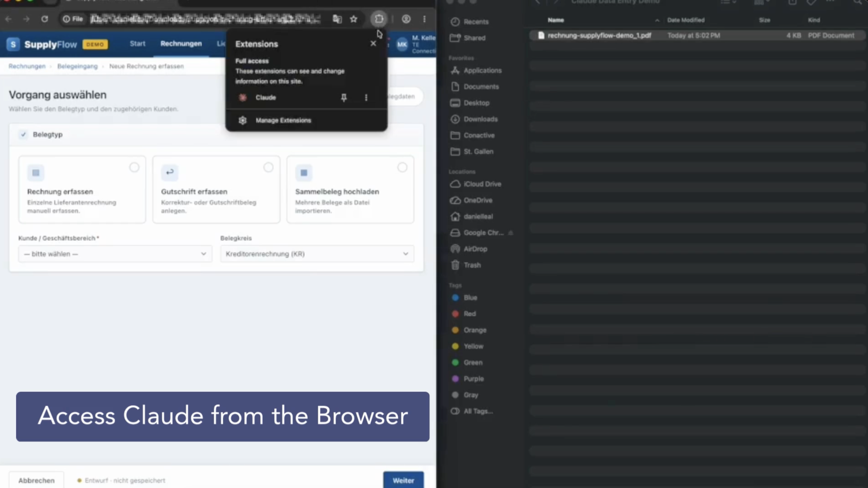This screenshot has height=488, width=868.
Task: Pin the Claude extension
Action: click(344, 98)
